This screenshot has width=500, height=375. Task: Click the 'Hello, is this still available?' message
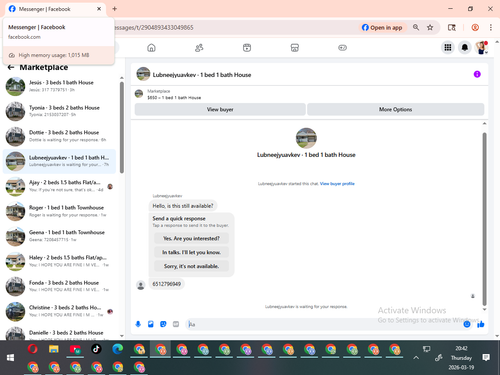[183, 206]
